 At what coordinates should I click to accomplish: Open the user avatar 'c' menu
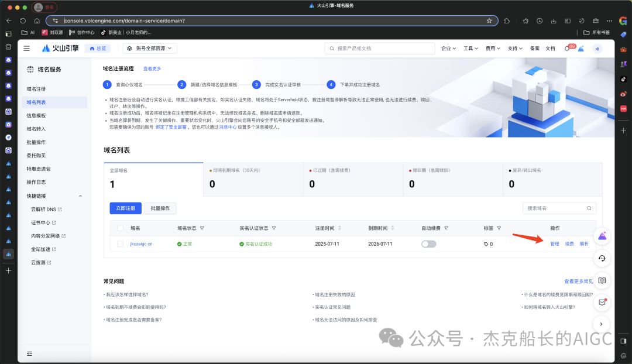point(597,49)
